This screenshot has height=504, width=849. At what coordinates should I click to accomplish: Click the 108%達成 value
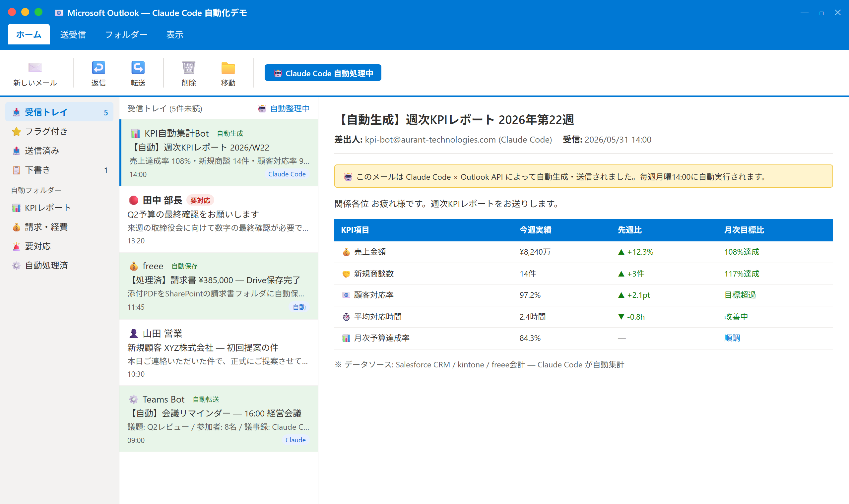pos(742,252)
